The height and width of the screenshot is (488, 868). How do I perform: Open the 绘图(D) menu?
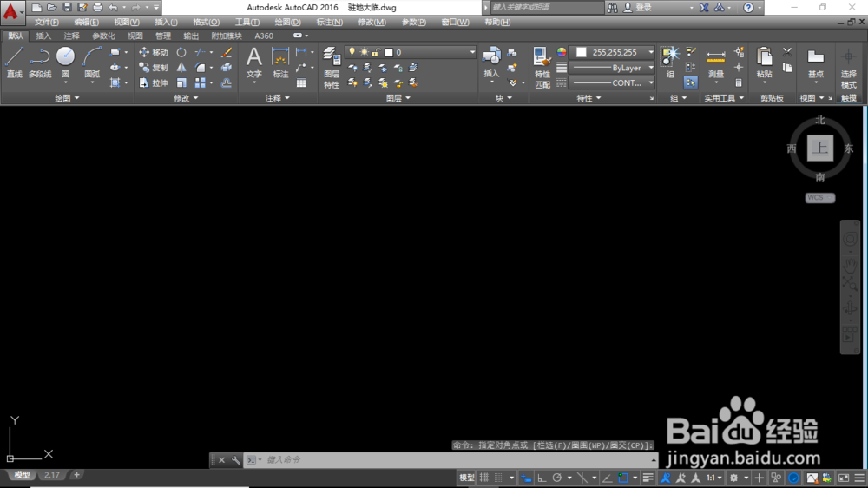(x=287, y=23)
